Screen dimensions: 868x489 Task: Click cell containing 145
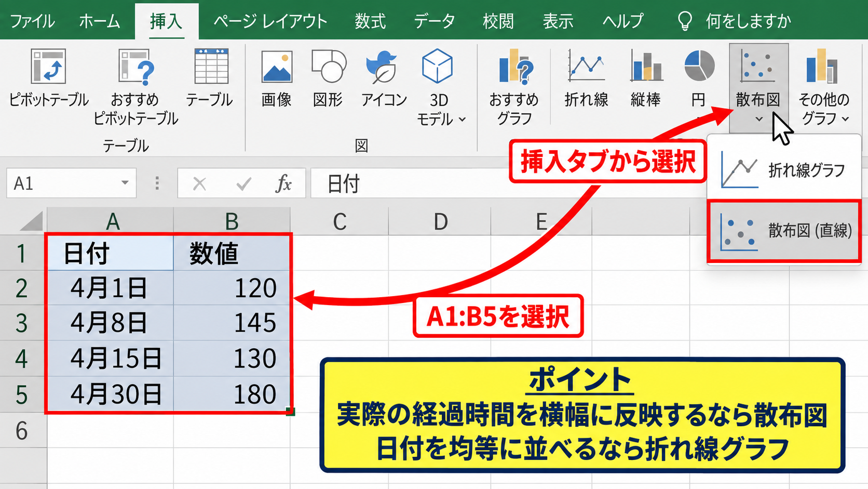click(232, 323)
